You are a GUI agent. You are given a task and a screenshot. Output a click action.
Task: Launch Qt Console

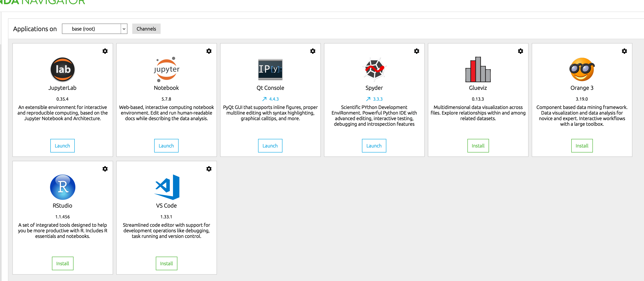(270, 146)
